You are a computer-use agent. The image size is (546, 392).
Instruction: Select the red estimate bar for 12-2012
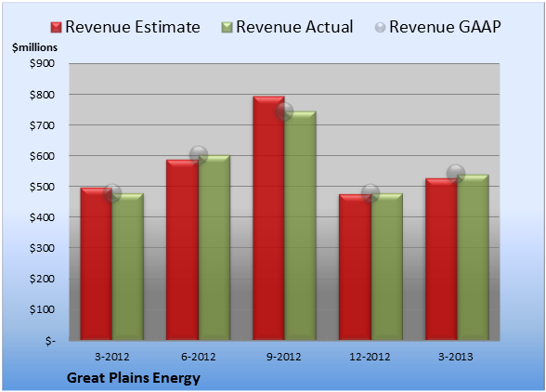pyautogui.click(x=355, y=268)
